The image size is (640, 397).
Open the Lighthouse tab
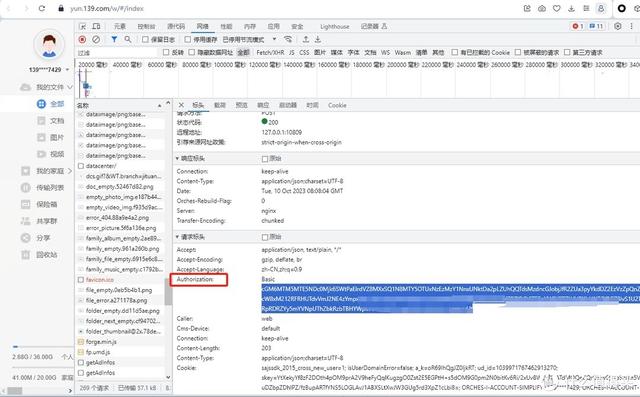tap(335, 27)
